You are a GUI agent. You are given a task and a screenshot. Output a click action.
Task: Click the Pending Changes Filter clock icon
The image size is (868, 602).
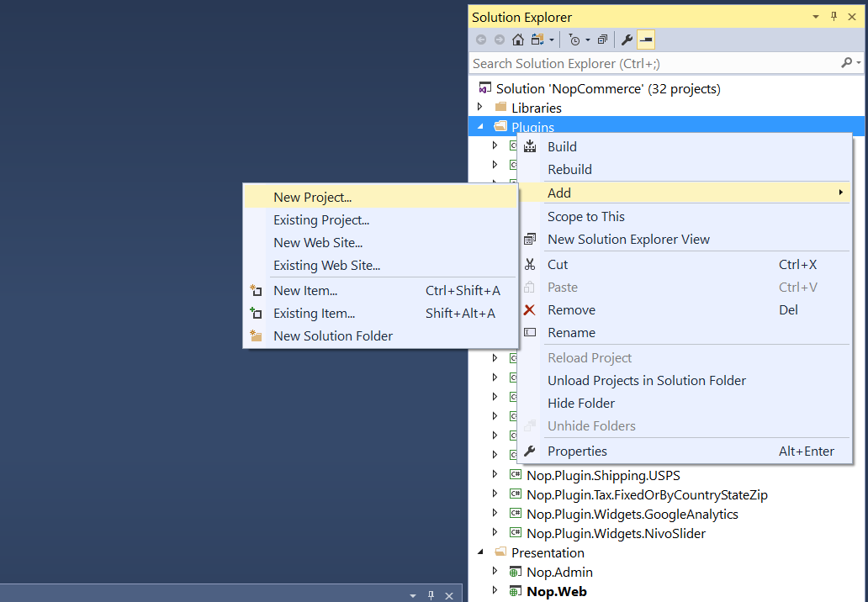(x=574, y=40)
